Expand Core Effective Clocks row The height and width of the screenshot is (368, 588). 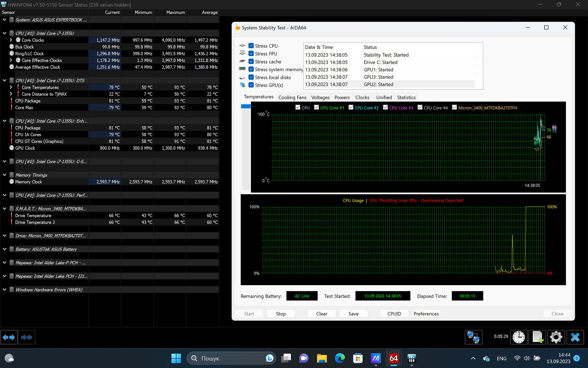[x=11, y=60]
